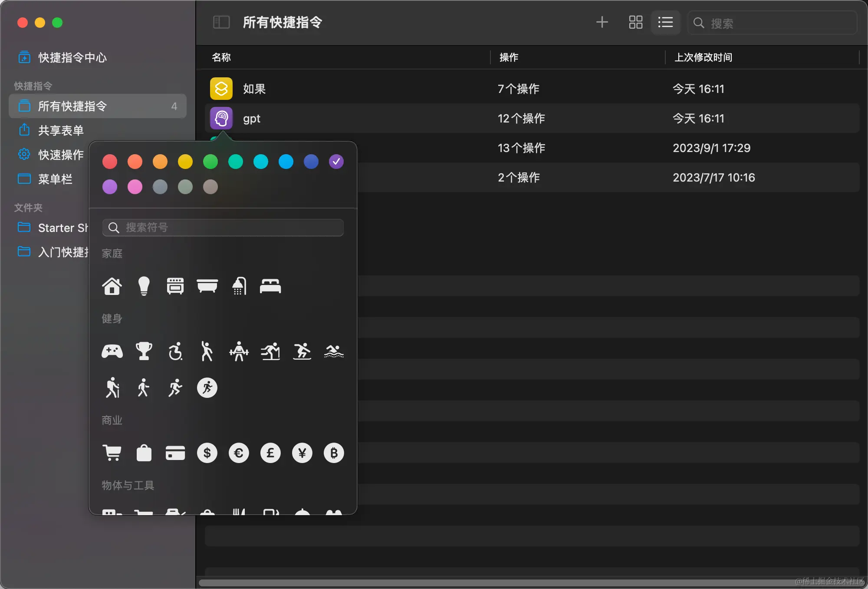This screenshot has width=868, height=589.
Task: Switch to grid view
Action: [x=635, y=22]
